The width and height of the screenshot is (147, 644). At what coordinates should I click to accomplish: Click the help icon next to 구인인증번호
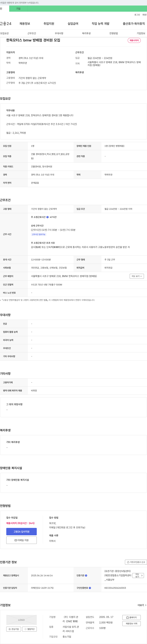click(x=90, y=588)
